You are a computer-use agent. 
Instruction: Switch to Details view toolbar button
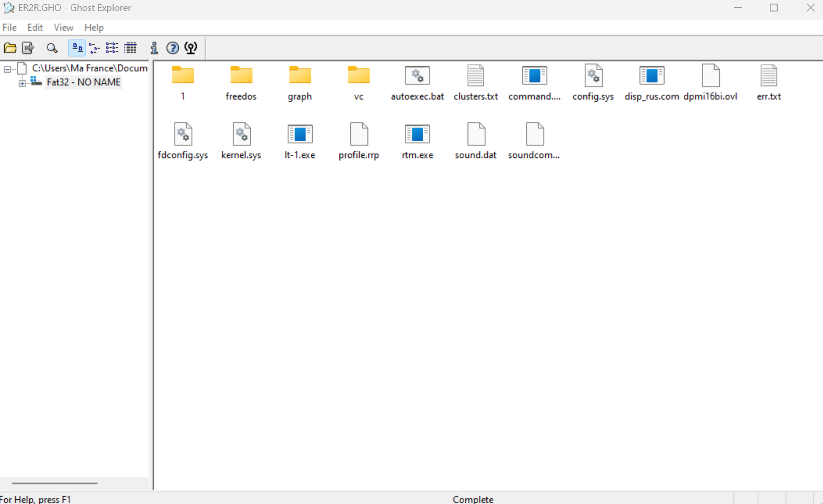coord(130,48)
